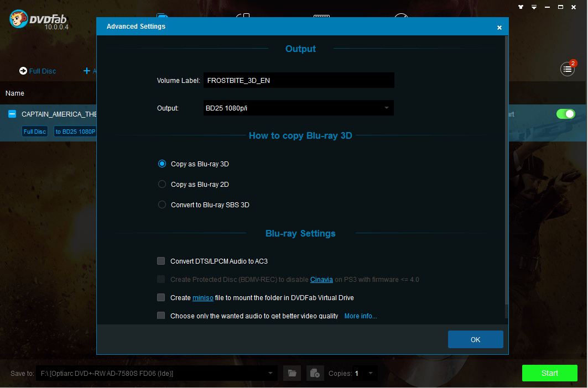Viewport: 588px width, 388px height.
Task: Minimize the DVDFab window
Action: point(548,7)
